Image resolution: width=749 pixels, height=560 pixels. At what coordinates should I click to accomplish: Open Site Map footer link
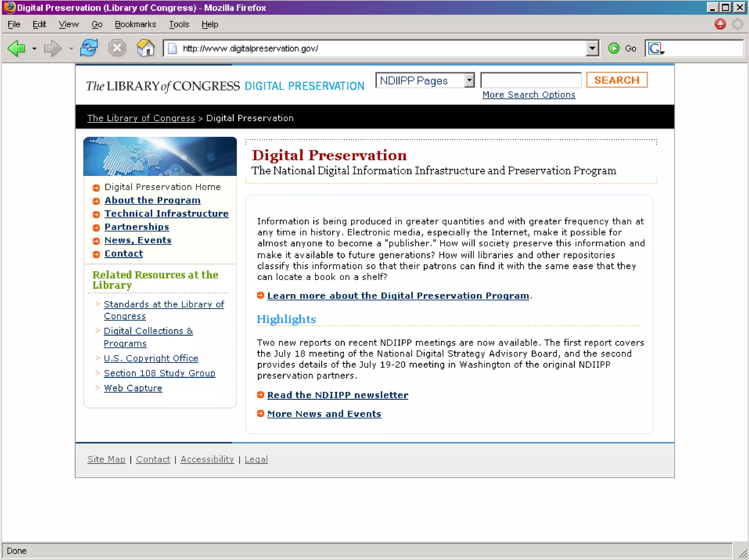coord(106,459)
